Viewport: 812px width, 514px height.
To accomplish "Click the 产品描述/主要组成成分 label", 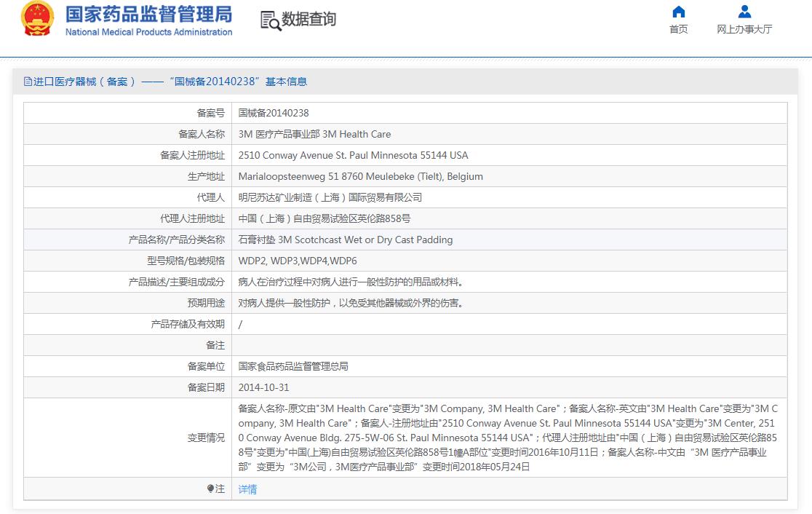I will 177,282.
